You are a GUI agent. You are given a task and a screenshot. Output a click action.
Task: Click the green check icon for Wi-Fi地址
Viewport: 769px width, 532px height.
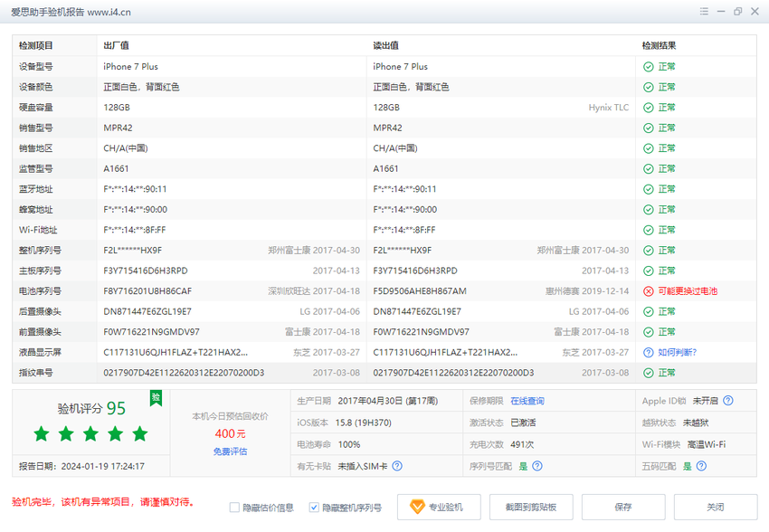pyautogui.click(x=649, y=230)
